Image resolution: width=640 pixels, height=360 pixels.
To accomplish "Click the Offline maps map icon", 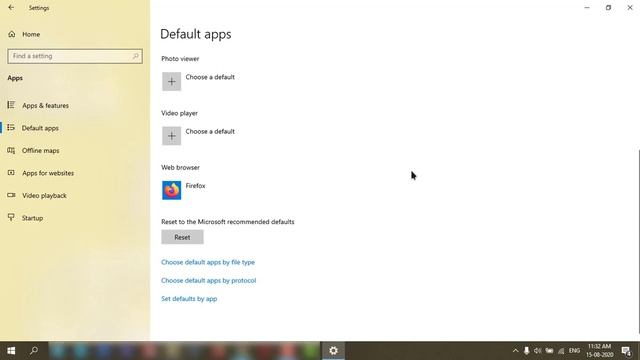I will pyautogui.click(x=11, y=150).
